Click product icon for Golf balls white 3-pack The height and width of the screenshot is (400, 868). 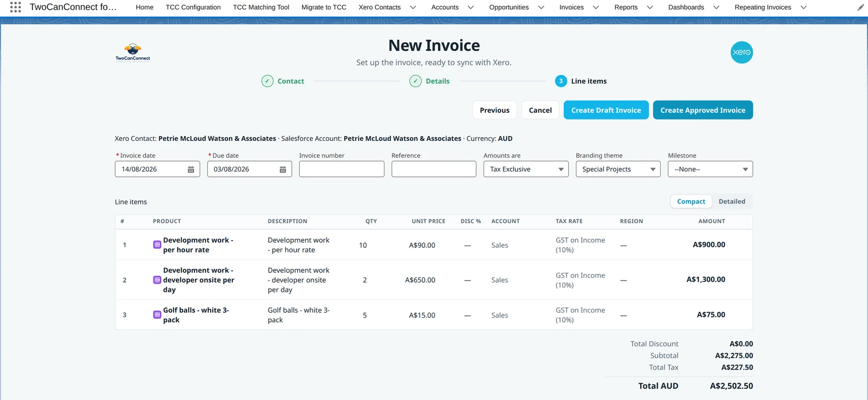tap(157, 315)
